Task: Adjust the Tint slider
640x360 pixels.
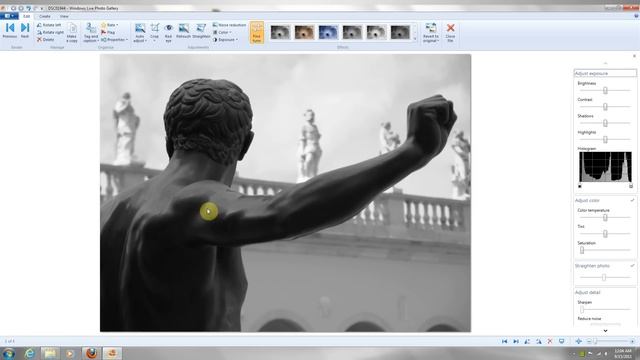Action: point(605,233)
